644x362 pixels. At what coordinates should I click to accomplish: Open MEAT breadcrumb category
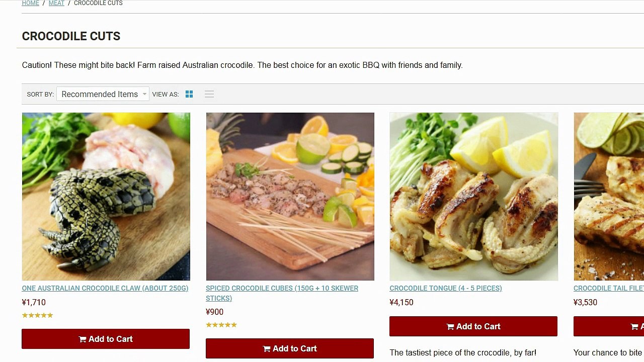pos(56,3)
